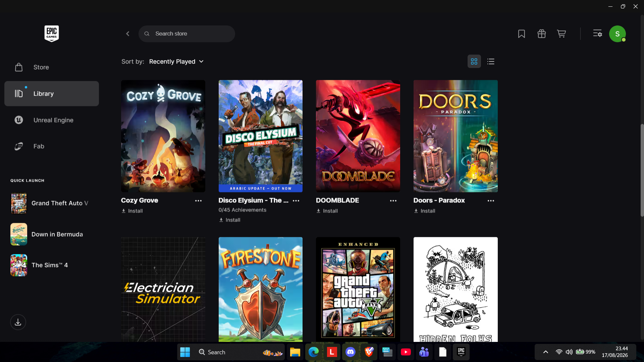Install Cozy Grove
This screenshot has height=362, width=644.
[x=132, y=211]
